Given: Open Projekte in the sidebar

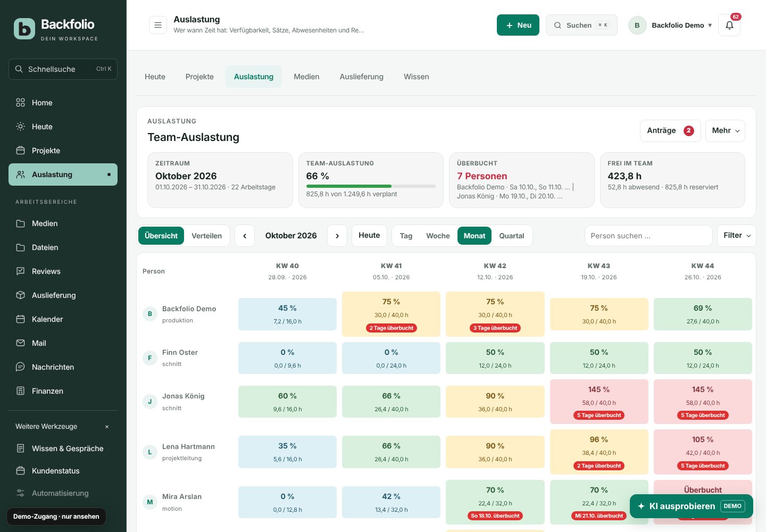Looking at the screenshot, I should [63, 151].
